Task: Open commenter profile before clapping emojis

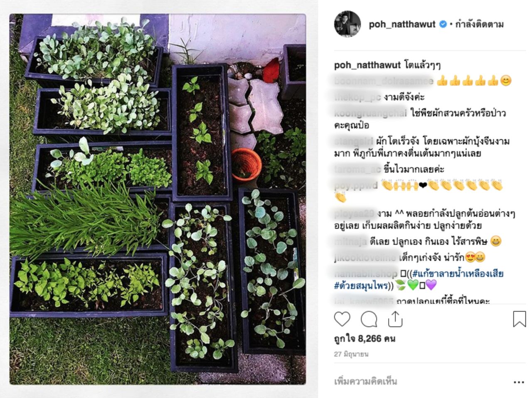Action: click(356, 185)
